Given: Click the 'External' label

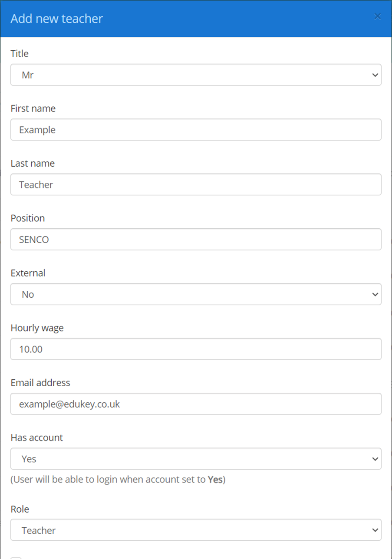Looking at the screenshot, I should 28,273.
